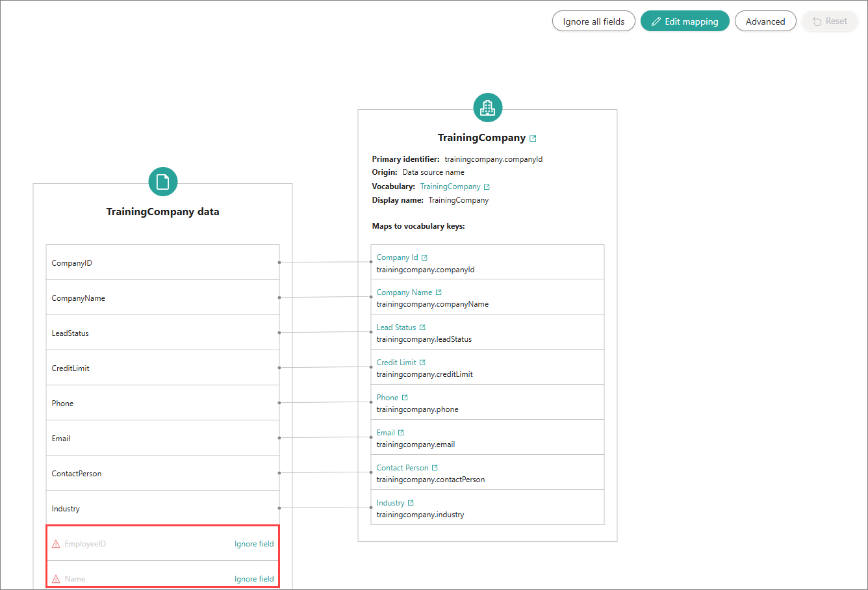Open external link icon beside TrainingCompany title
The height and width of the screenshot is (590, 868).
coord(533,138)
